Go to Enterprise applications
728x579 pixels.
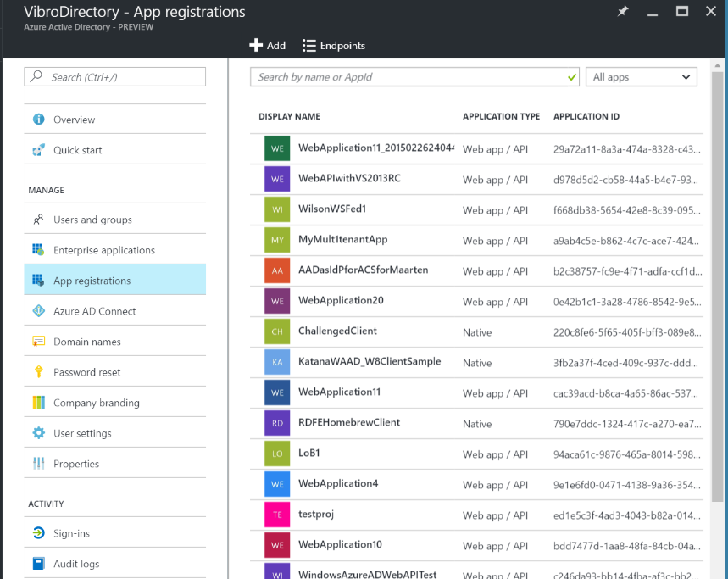(114, 250)
